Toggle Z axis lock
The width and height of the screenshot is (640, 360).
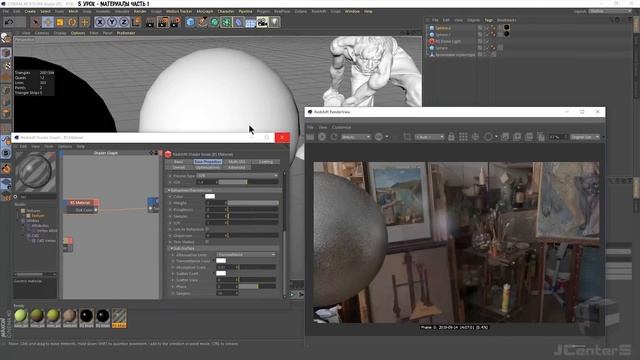click(124, 22)
